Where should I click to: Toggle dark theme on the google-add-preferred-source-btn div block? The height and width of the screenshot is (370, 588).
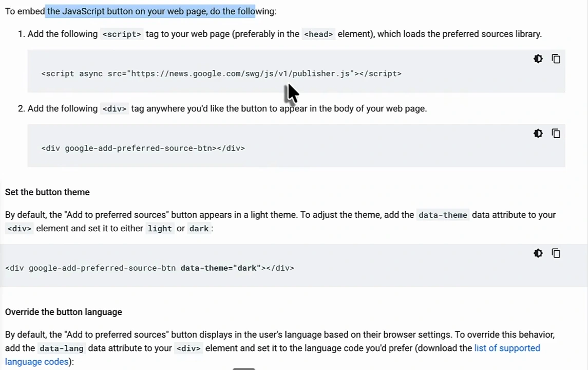[x=538, y=134]
